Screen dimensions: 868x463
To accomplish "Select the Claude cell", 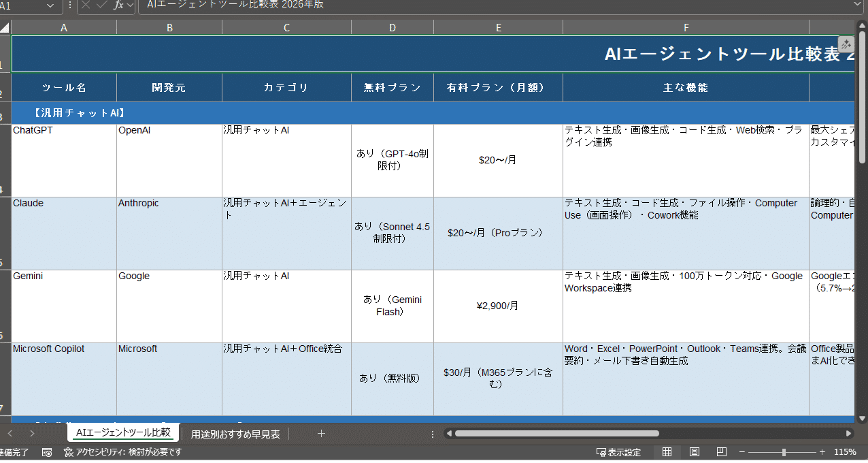I will pos(64,234).
